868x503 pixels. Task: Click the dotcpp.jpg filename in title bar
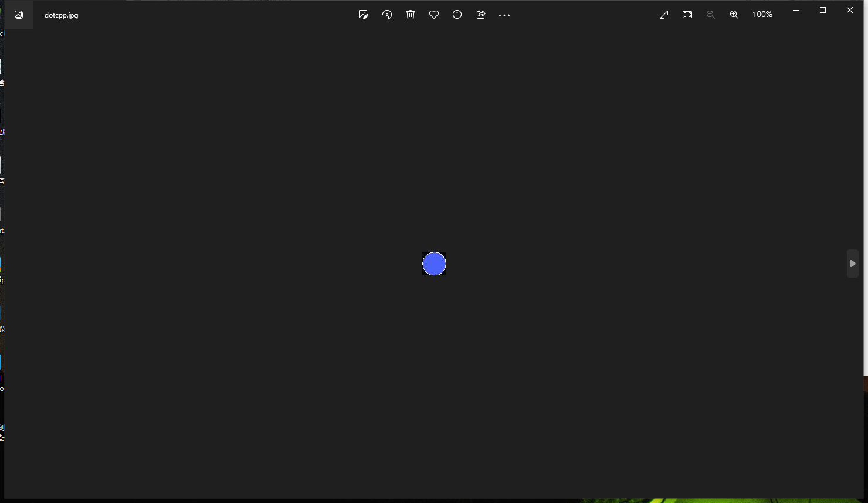coord(62,15)
